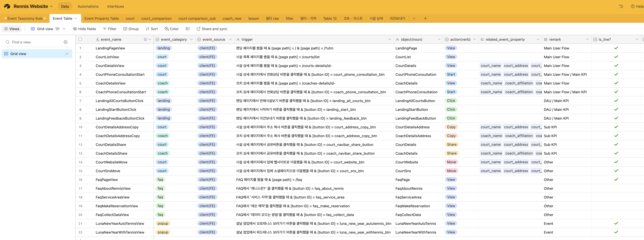
Task: Open the Automations tab
Action: (x=88, y=6)
